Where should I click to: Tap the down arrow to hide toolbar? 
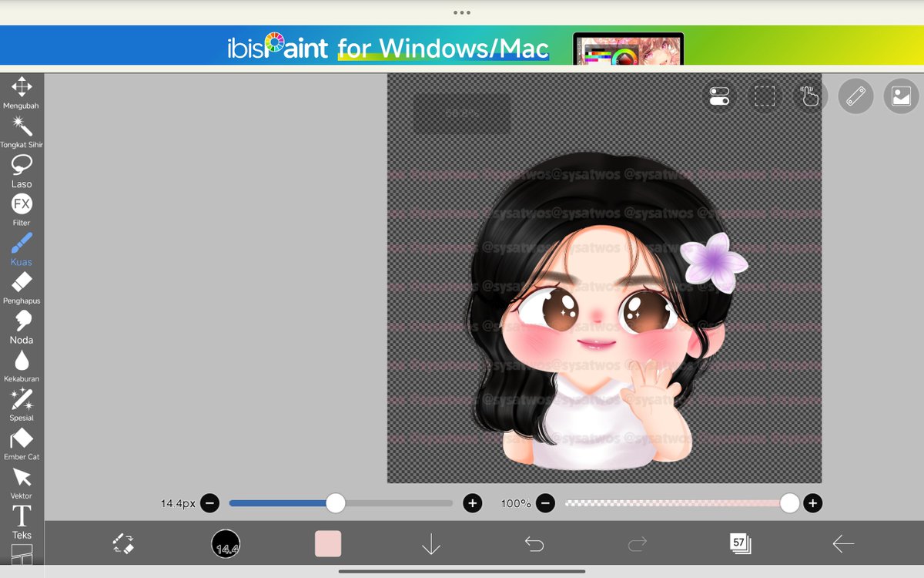pyautogui.click(x=431, y=544)
